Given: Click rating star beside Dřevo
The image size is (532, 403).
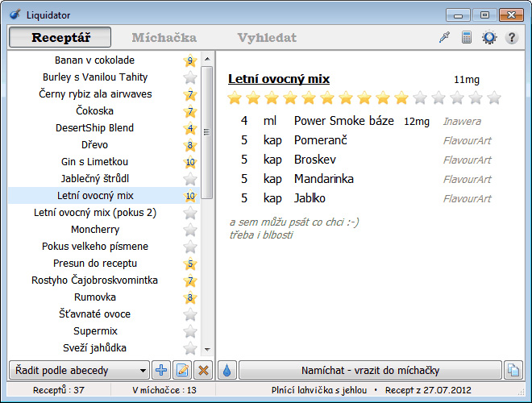Looking at the screenshot, I should click(x=190, y=145).
